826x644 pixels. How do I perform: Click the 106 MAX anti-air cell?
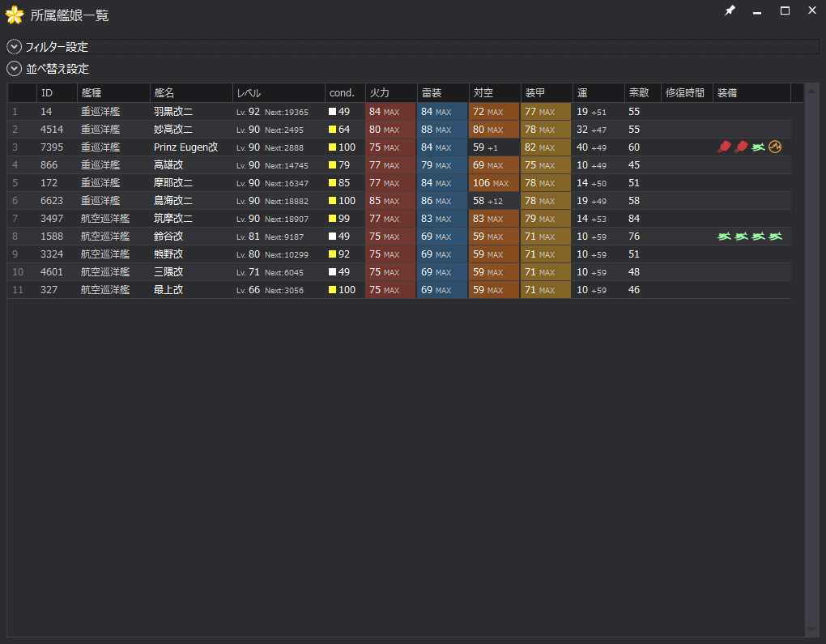pos(495,183)
